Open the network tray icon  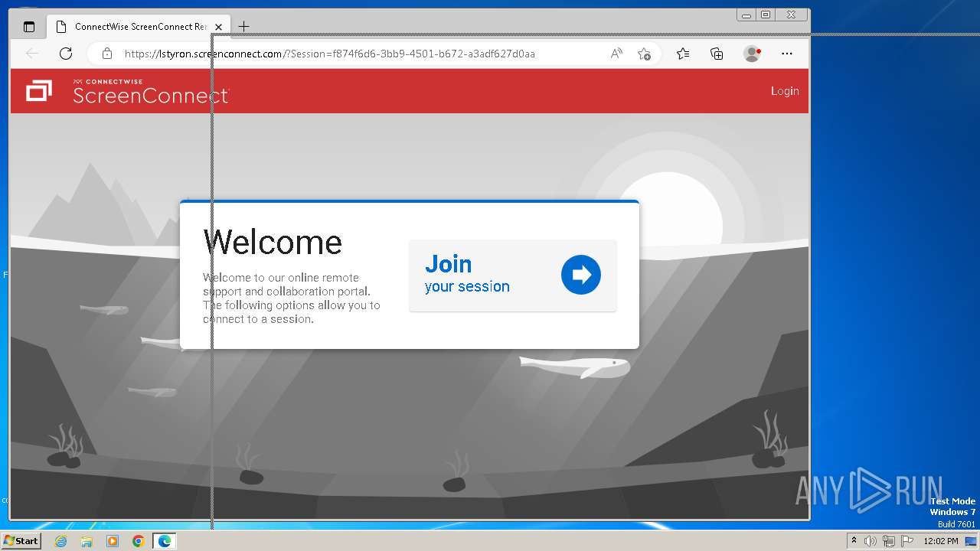(889, 541)
